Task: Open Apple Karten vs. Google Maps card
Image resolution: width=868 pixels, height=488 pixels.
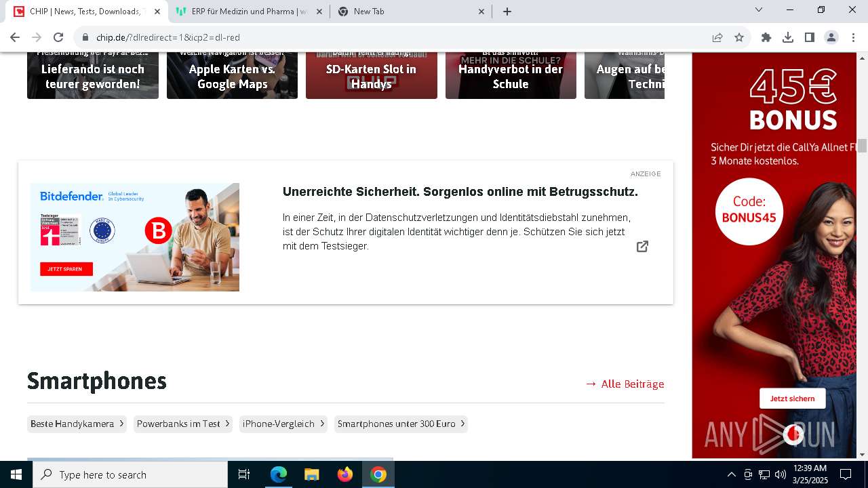Action: 232,76
